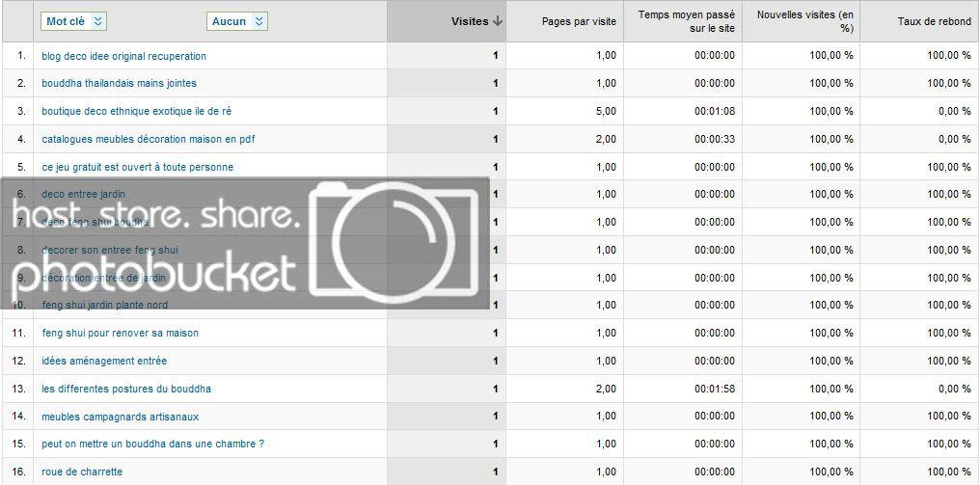
Task: Sort by Pages par visite column
Action: click(579, 21)
